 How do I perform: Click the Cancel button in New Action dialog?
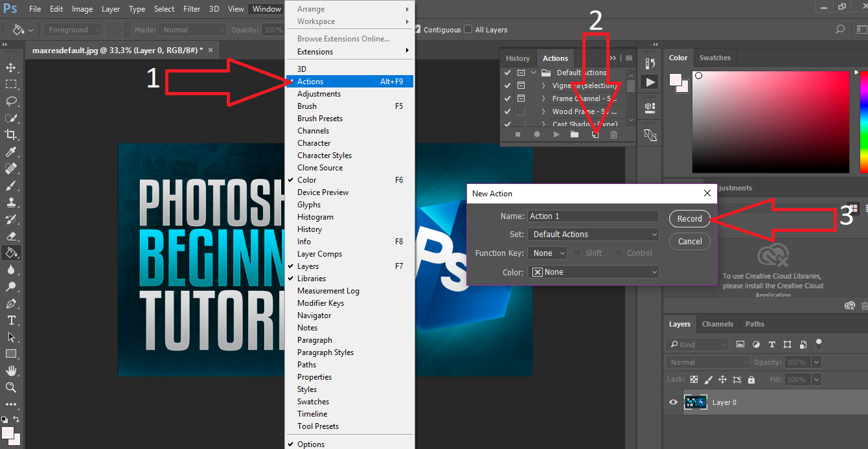(x=690, y=242)
